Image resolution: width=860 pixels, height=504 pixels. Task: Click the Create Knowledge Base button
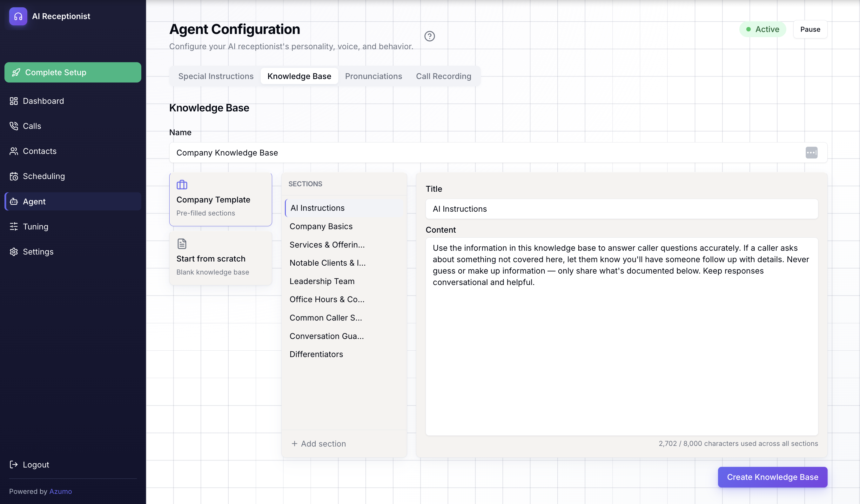pos(772,477)
